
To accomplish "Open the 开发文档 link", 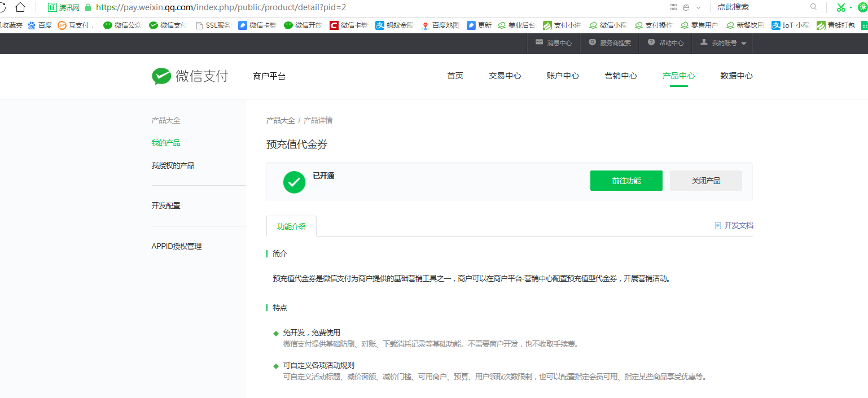I will pyautogui.click(x=734, y=225).
